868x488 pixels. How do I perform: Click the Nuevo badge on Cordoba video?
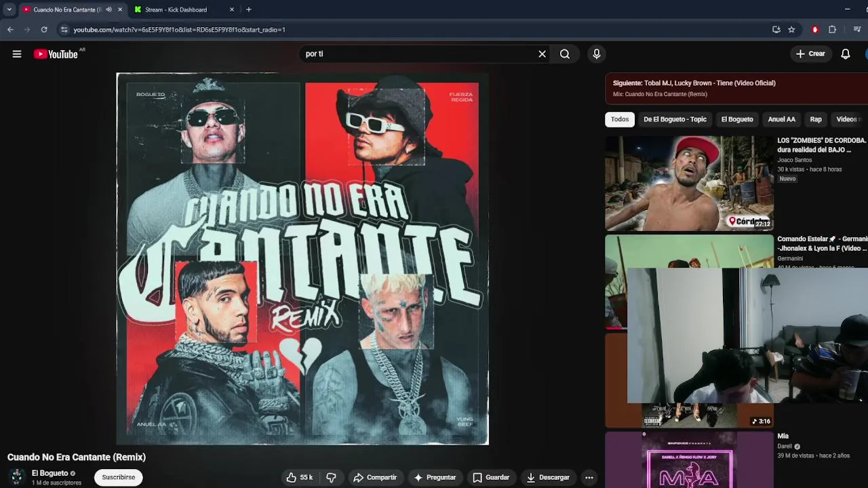click(787, 179)
